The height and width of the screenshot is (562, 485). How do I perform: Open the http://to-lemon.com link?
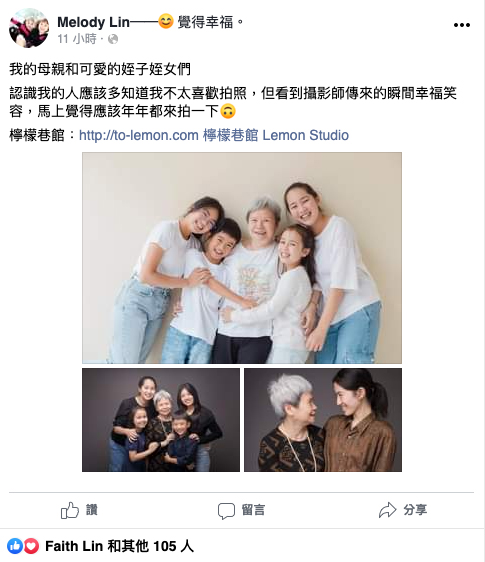pyautogui.click(x=139, y=135)
